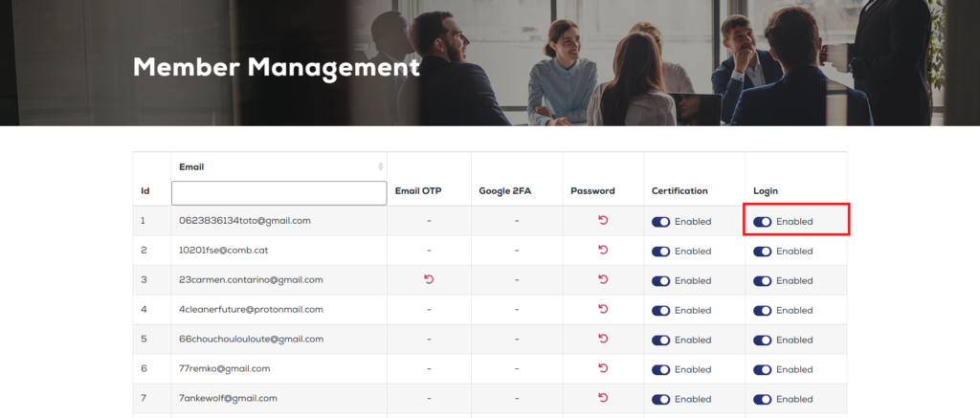The width and height of the screenshot is (980, 418).
Task: Reset Email OTP for 23carmen.contarino@gmail.com
Action: pos(429,279)
